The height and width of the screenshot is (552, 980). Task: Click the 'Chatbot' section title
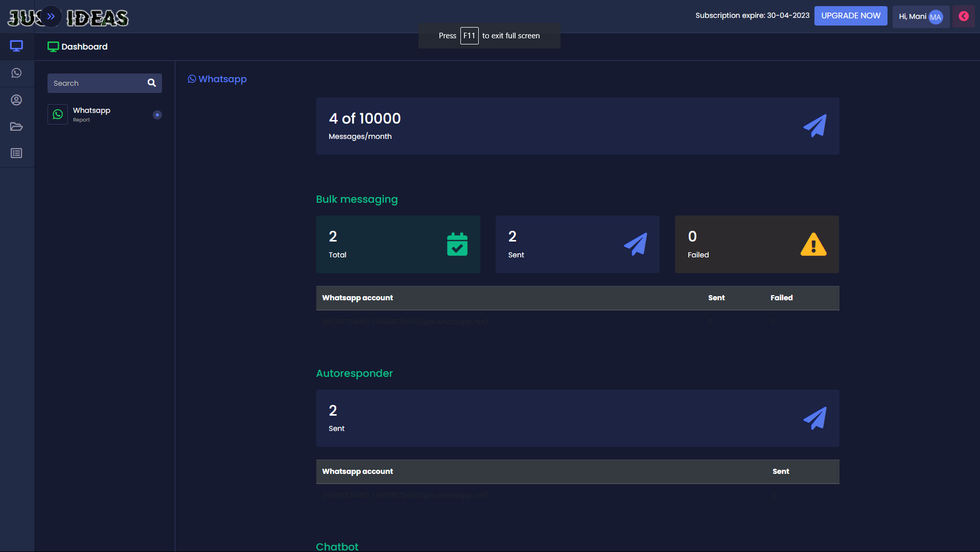tap(337, 546)
